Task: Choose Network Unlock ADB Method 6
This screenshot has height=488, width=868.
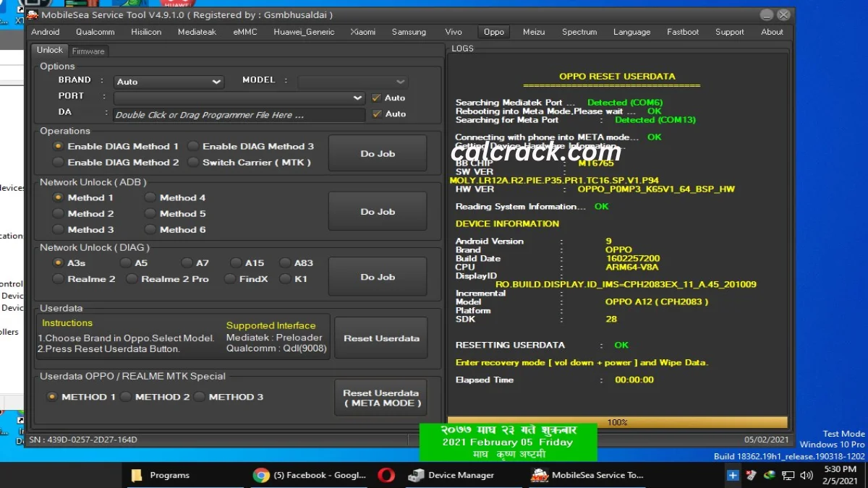Action: [176, 230]
